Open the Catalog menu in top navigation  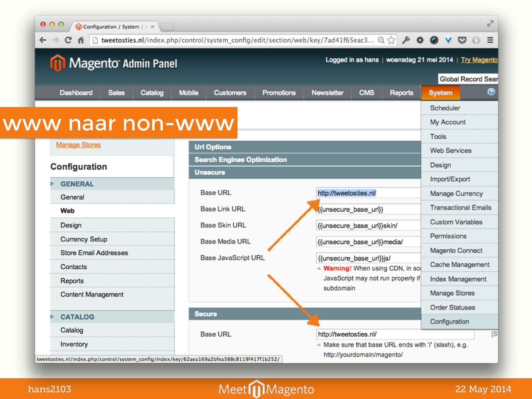point(152,93)
